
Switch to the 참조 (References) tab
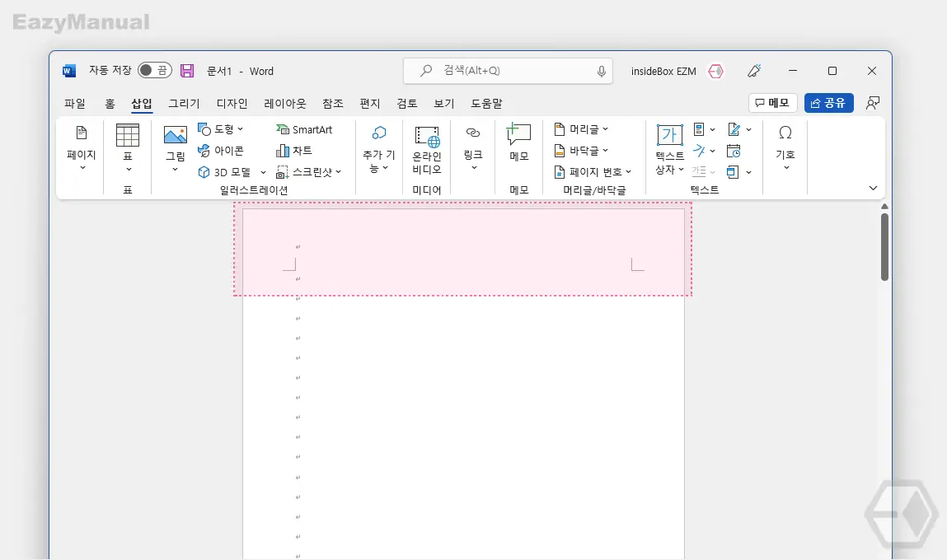click(333, 103)
